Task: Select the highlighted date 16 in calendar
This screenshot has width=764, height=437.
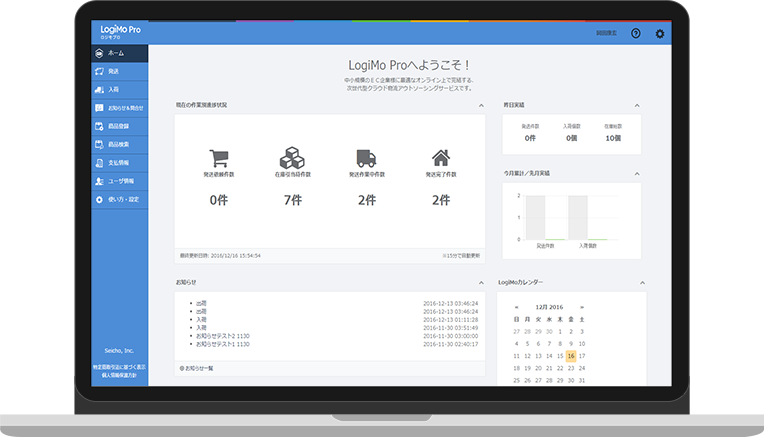Action: coord(570,355)
